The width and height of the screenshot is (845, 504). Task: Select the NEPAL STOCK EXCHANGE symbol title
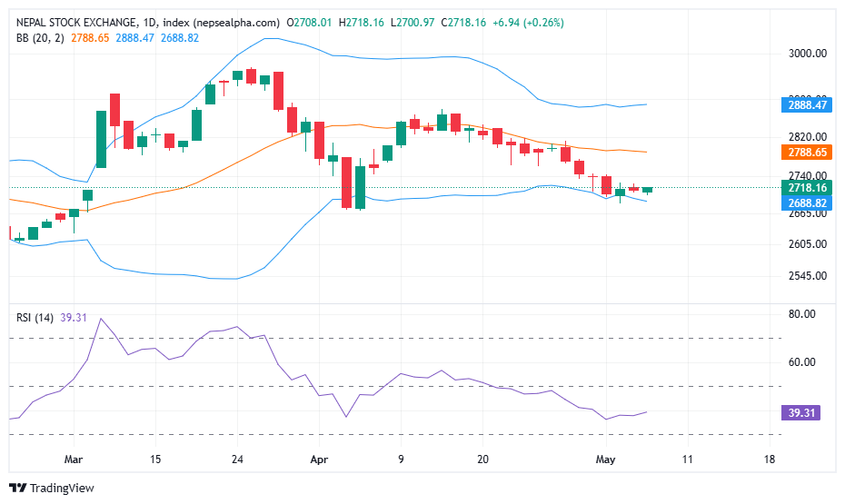(76, 23)
